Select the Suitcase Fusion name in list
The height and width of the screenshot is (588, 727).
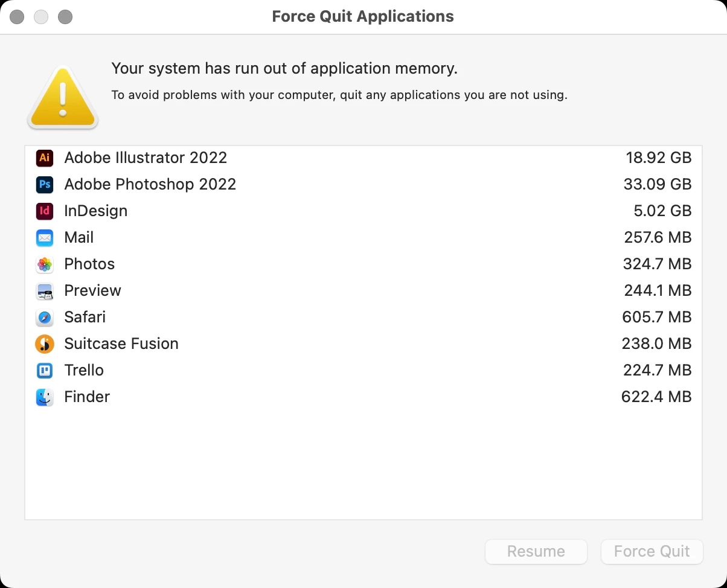121,344
